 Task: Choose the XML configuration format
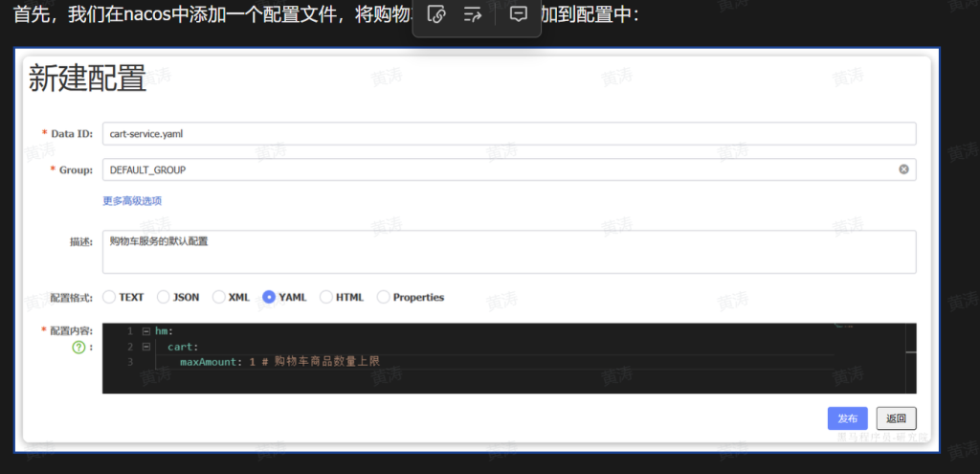(219, 297)
